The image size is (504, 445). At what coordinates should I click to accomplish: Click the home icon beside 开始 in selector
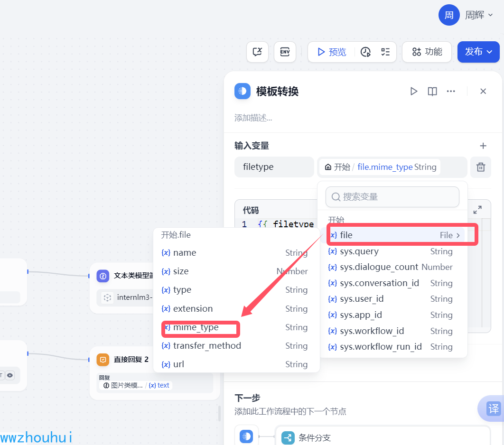coord(328,167)
